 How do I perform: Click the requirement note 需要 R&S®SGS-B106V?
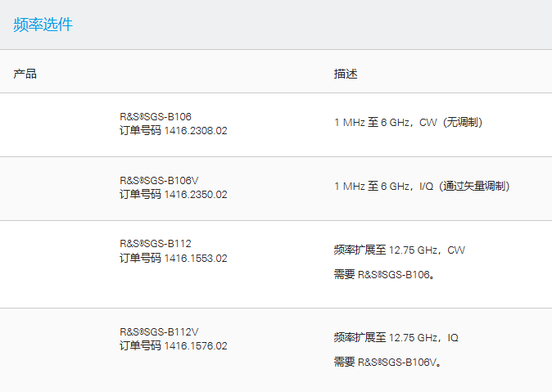pyautogui.click(x=387, y=362)
